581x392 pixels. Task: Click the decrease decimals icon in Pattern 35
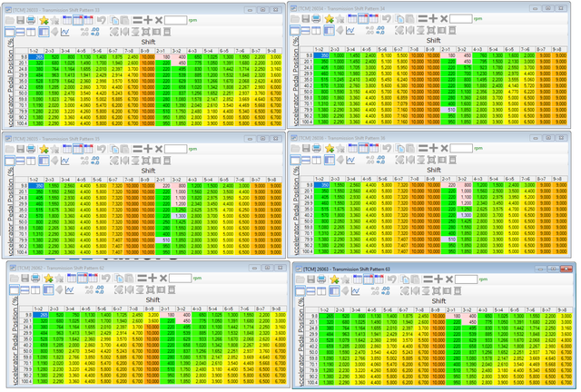pyautogui.click(x=84, y=161)
